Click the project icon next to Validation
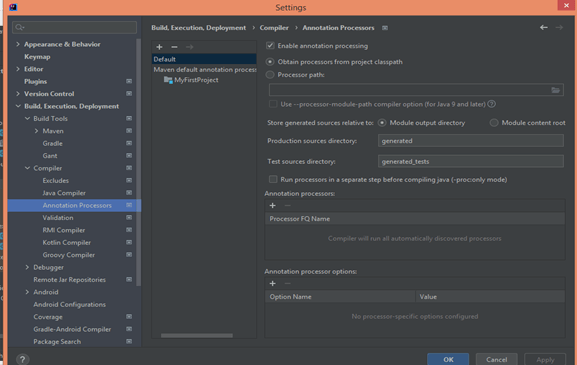This screenshot has height=365, width=577. (129, 217)
